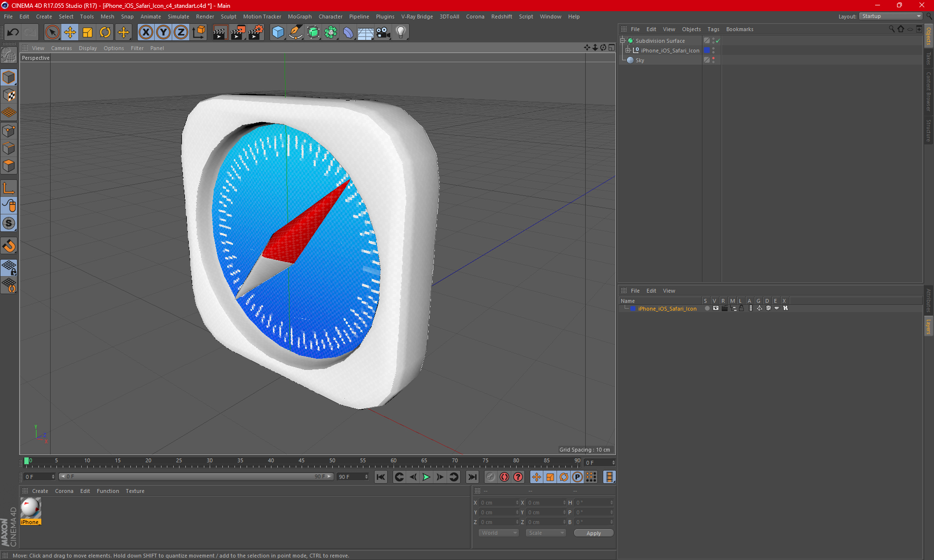Render to Picture Viewer
Viewport: 934px width, 560px height.
[238, 33]
